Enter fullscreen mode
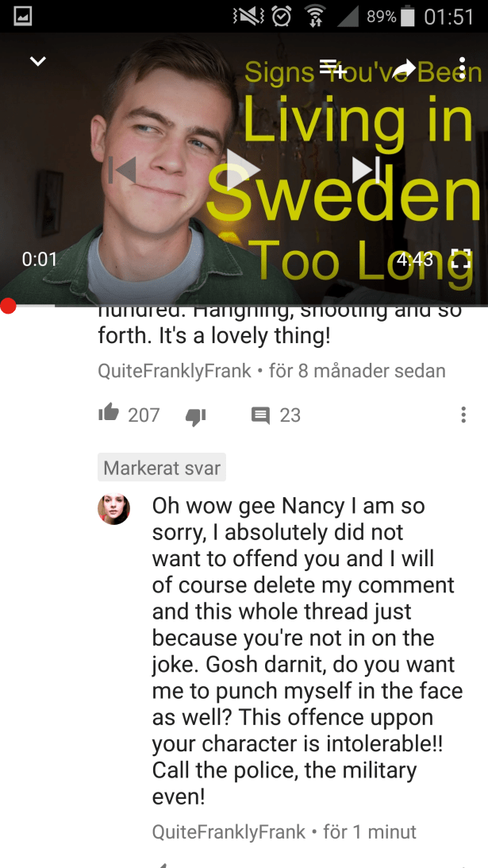 pyautogui.click(x=460, y=259)
